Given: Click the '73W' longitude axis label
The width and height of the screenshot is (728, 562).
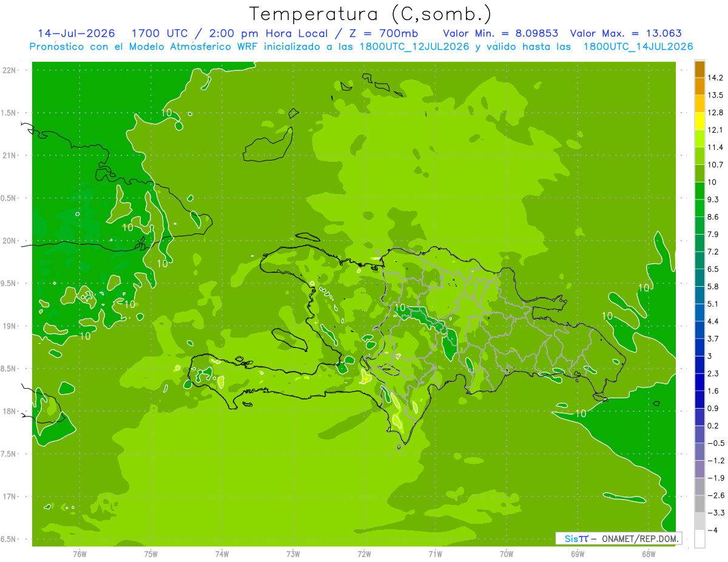Looking at the screenshot, I should (x=293, y=554).
